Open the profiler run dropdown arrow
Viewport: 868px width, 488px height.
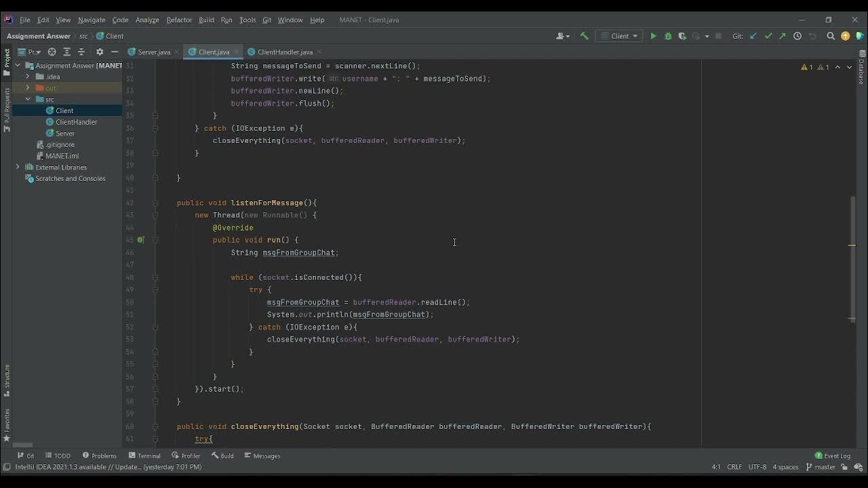pos(707,36)
